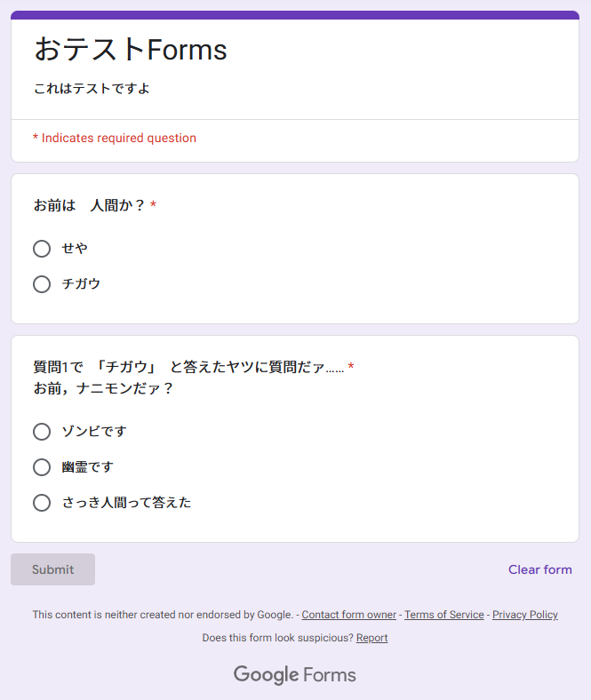Open the Contact form owner link
591x700 pixels.
click(x=349, y=615)
